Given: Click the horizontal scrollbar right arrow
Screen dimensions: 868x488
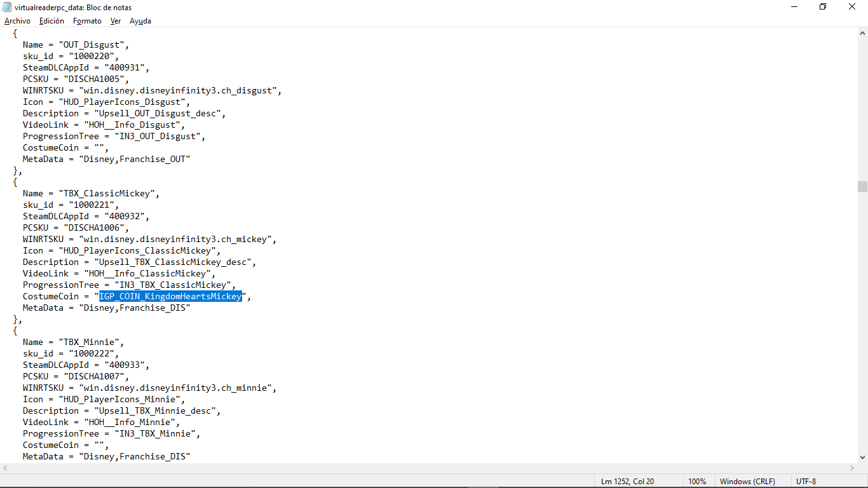Looking at the screenshot, I should 851,468.
